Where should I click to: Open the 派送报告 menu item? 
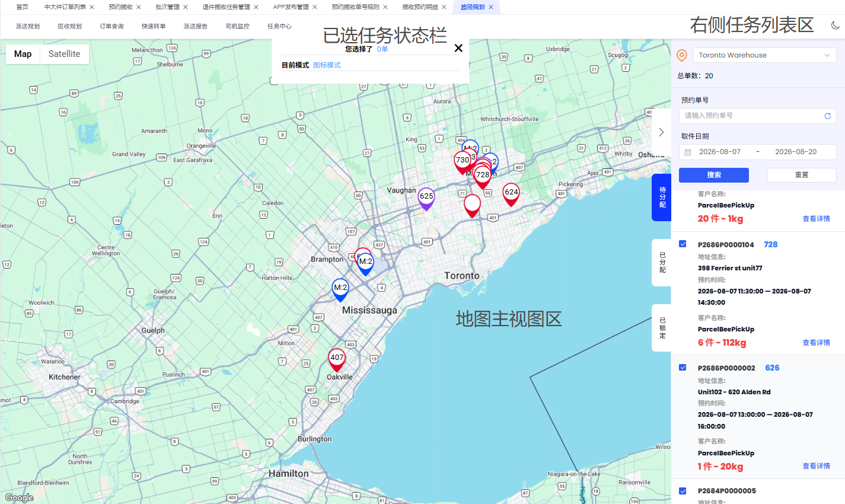tap(196, 26)
